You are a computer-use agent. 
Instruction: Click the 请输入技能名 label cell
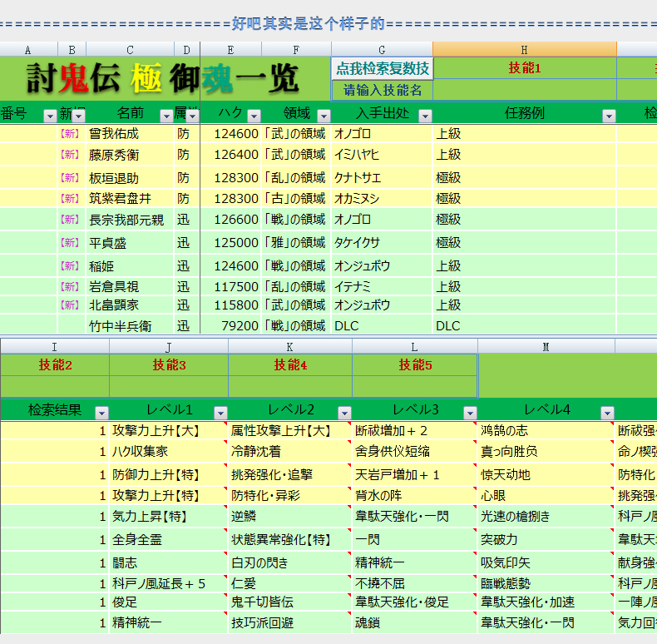click(383, 90)
